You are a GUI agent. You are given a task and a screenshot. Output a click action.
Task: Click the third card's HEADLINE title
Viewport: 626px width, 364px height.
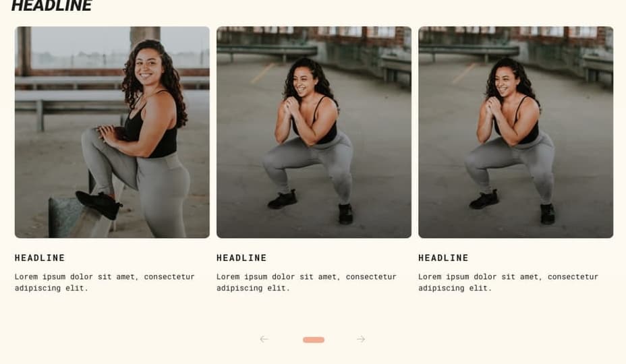point(444,257)
